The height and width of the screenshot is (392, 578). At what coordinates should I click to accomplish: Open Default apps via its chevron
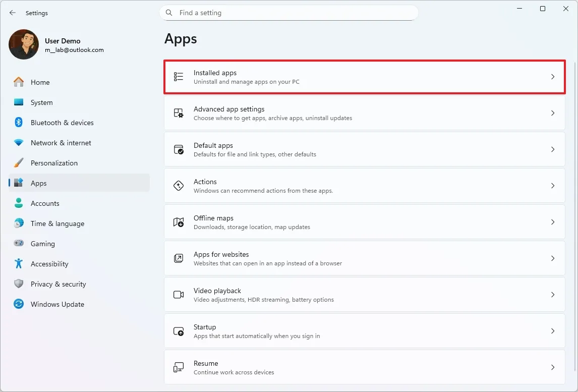[x=553, y=149]
